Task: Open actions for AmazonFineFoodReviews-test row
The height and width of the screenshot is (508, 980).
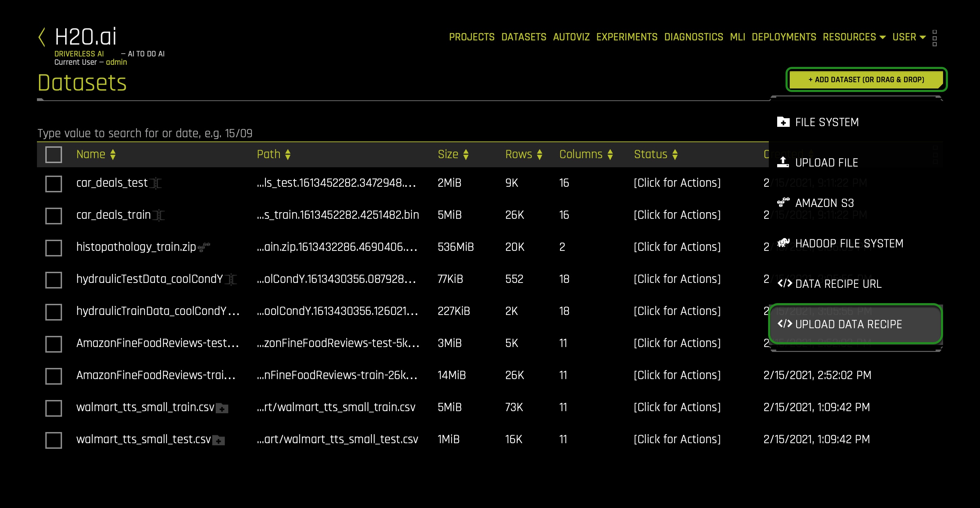Action: pos(677,343)
